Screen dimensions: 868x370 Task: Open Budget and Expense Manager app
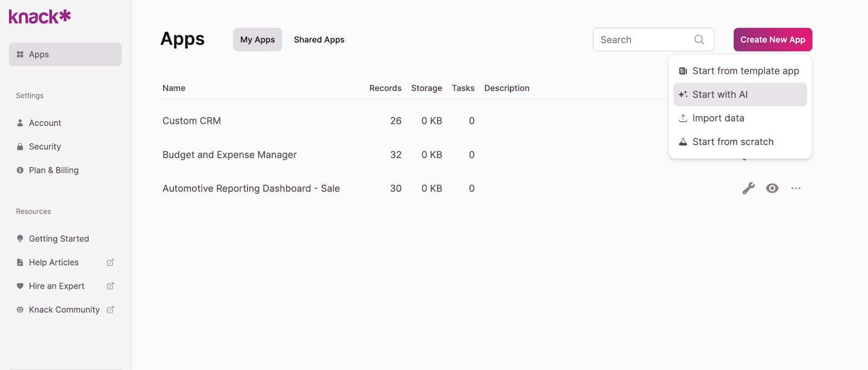tap(229, 155)
